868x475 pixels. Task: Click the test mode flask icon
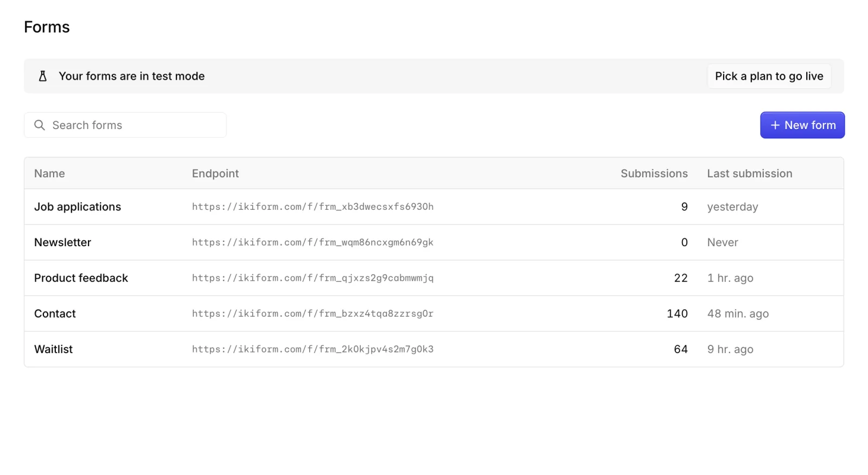point(43,76)
